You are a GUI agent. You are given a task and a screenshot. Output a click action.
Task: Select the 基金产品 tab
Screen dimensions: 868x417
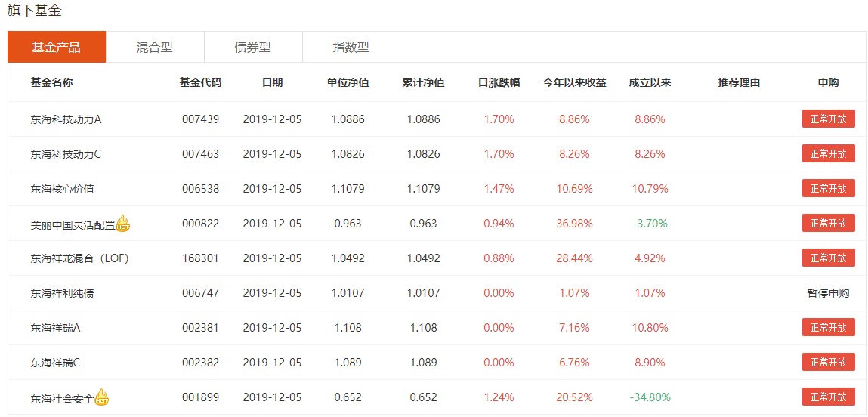pyautogui.click(x=57, y=47)
